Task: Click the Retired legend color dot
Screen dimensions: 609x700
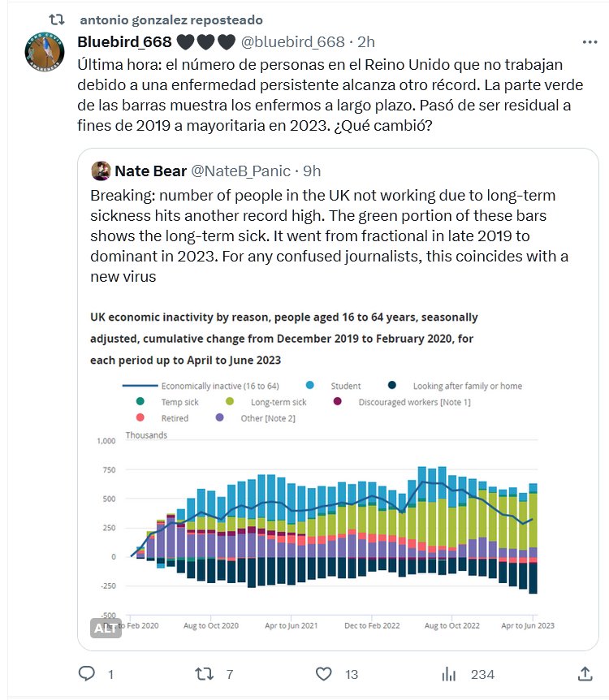Action: [140, 418]
